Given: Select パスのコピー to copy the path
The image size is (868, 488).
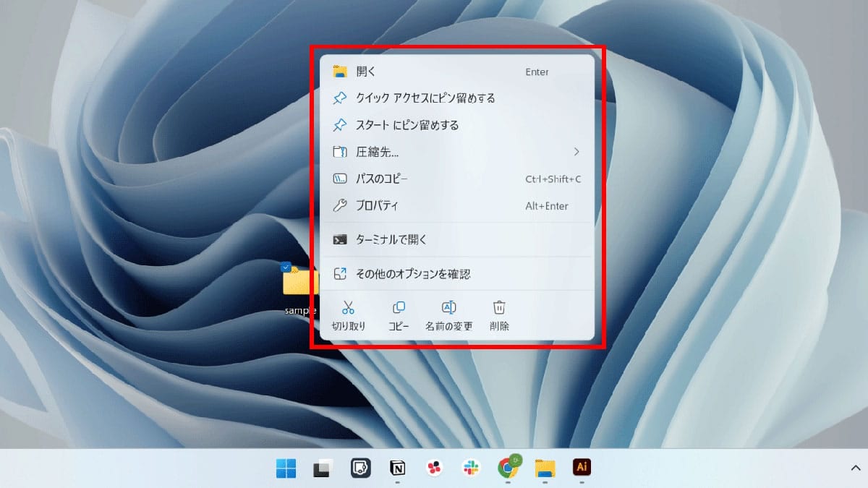Looking at the screenshot, I should pyautogui.click(x=381, y=179).
